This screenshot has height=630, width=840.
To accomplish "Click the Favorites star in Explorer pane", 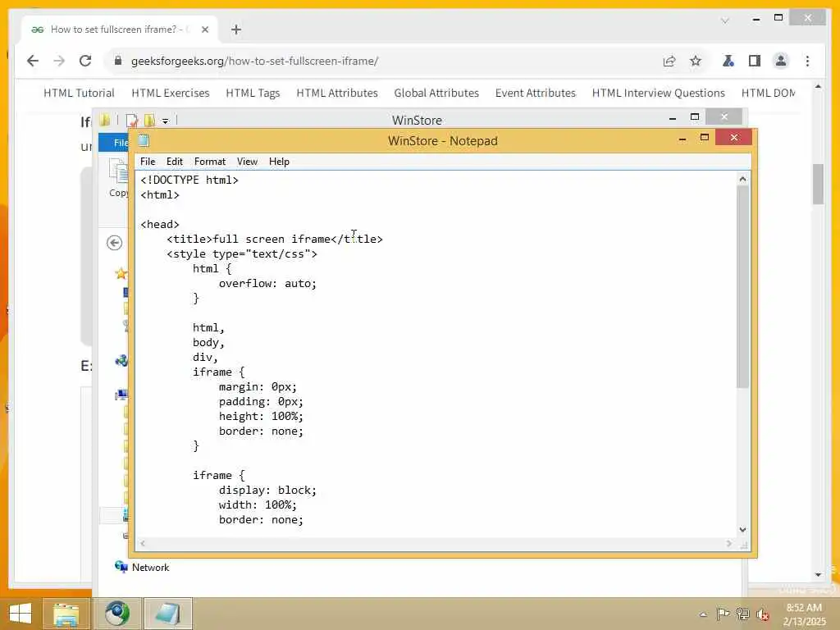I will [121, 274].
